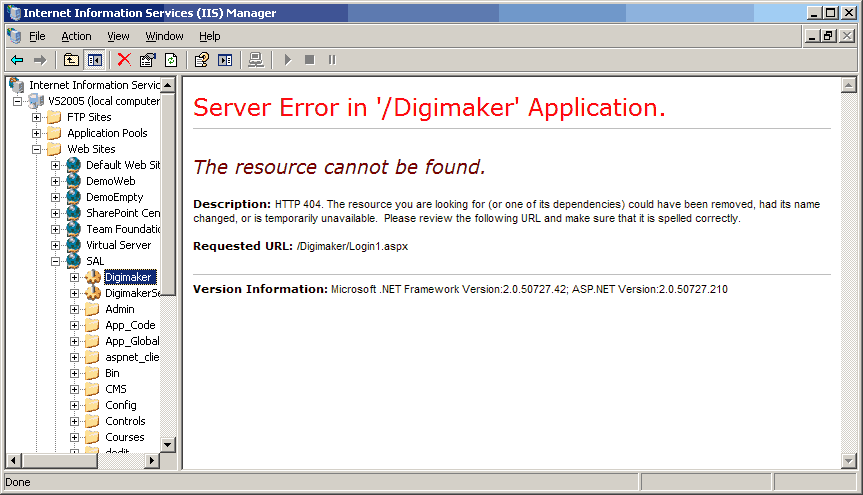Open the View menu
The width and height of the screenshot is (863, 495).
click(118, 36)
